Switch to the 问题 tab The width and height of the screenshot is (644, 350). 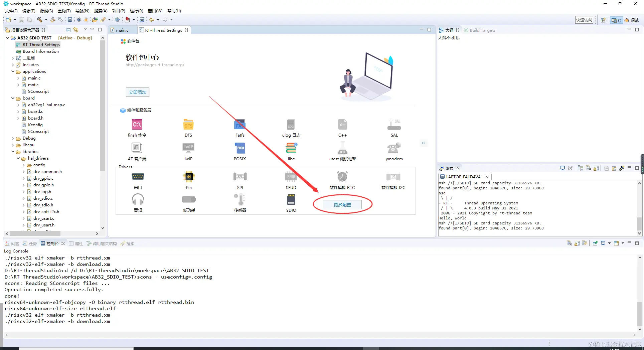[x=12, y=243]
